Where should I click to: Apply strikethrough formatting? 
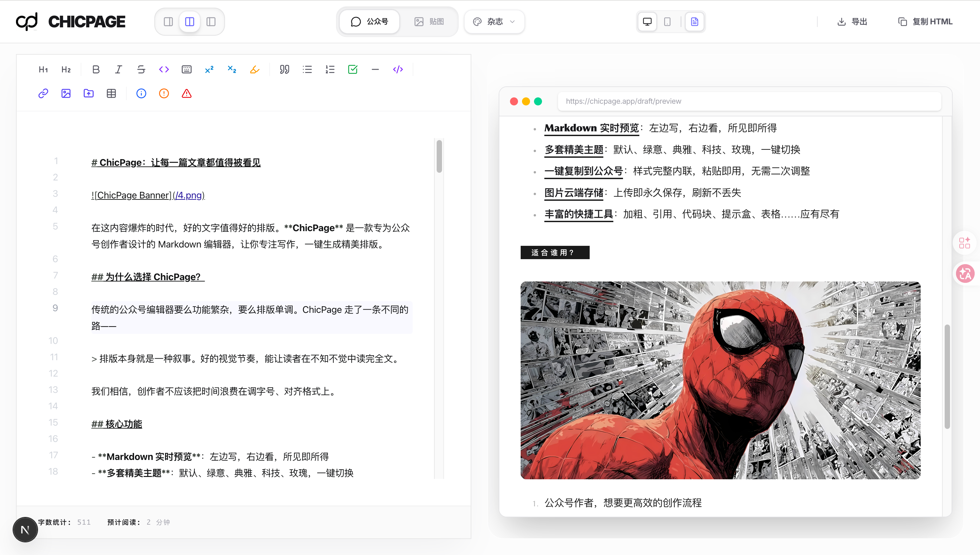tap(141, 69)
